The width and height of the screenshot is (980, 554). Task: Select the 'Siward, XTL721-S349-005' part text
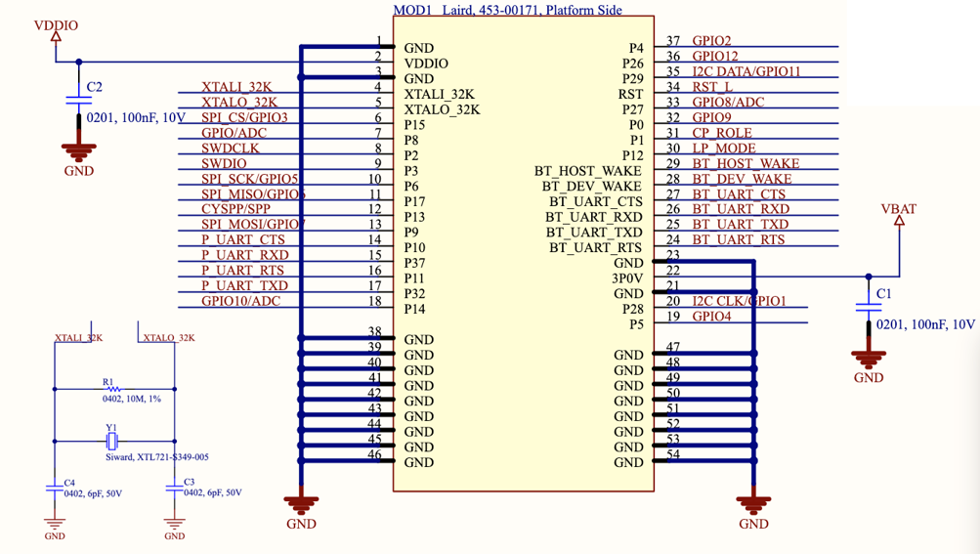(157, 457)
